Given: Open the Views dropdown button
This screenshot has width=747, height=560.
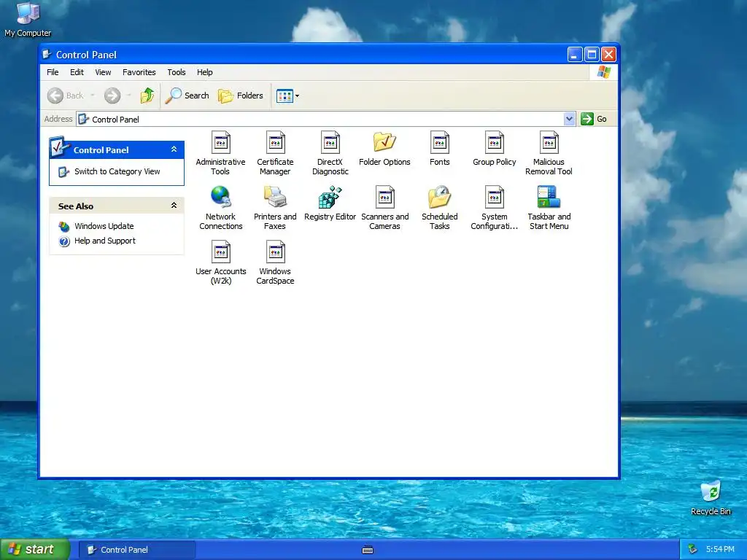Looking at the screenshot, I should click(287, 96).
